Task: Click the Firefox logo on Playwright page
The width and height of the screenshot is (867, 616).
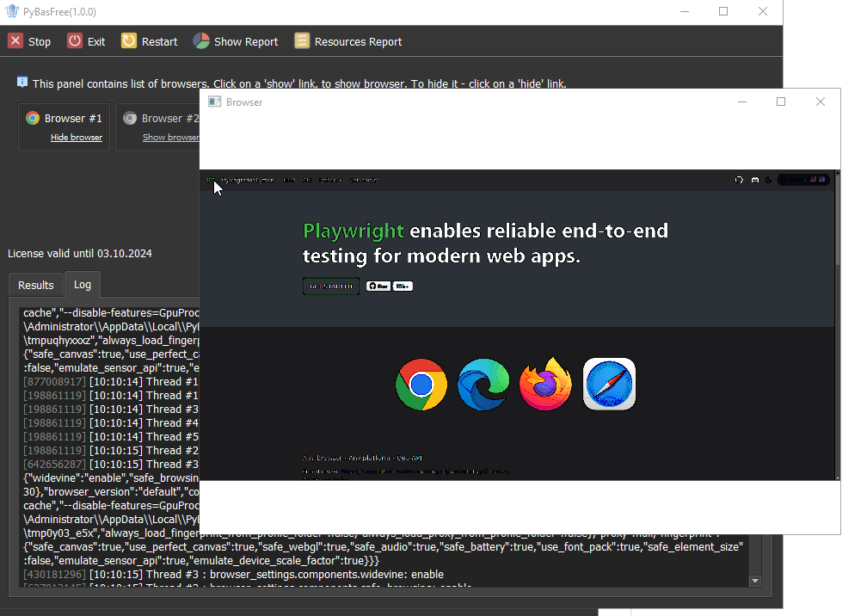Action: tap(545, 383)
